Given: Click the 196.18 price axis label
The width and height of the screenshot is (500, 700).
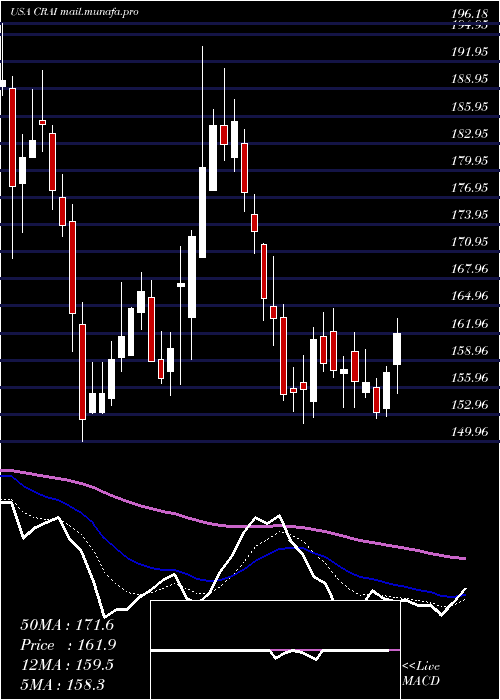Looking at the screenshot, I should 469,13.
